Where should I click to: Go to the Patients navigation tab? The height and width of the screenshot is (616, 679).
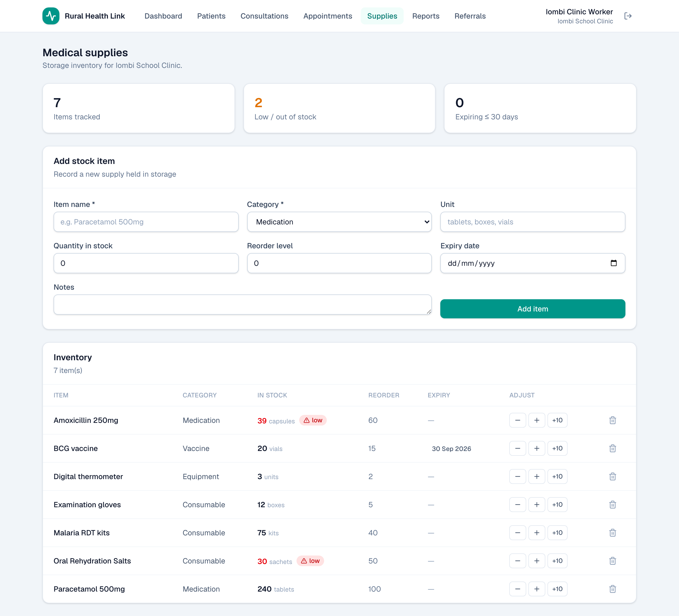coord(211,16)
